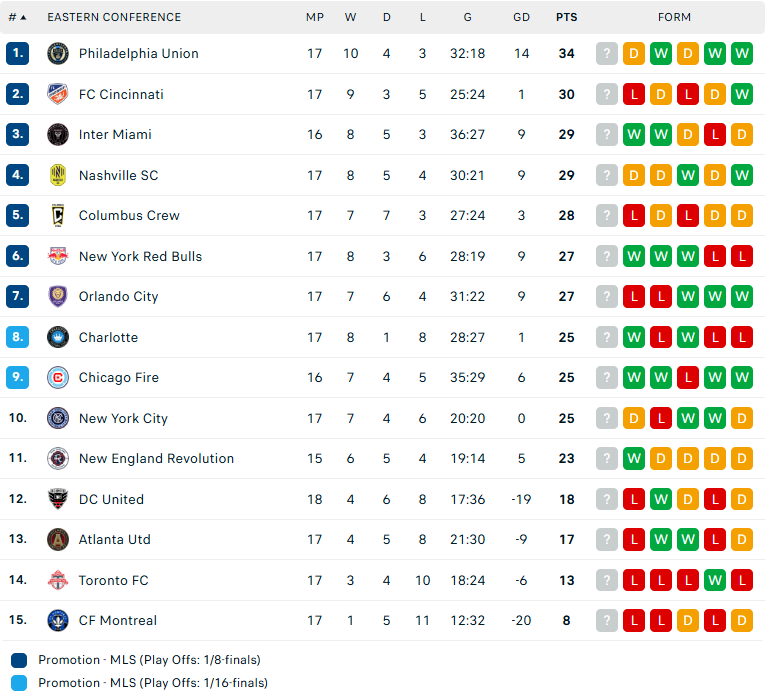Click the New York Red Bulls logo

point(58,256)
